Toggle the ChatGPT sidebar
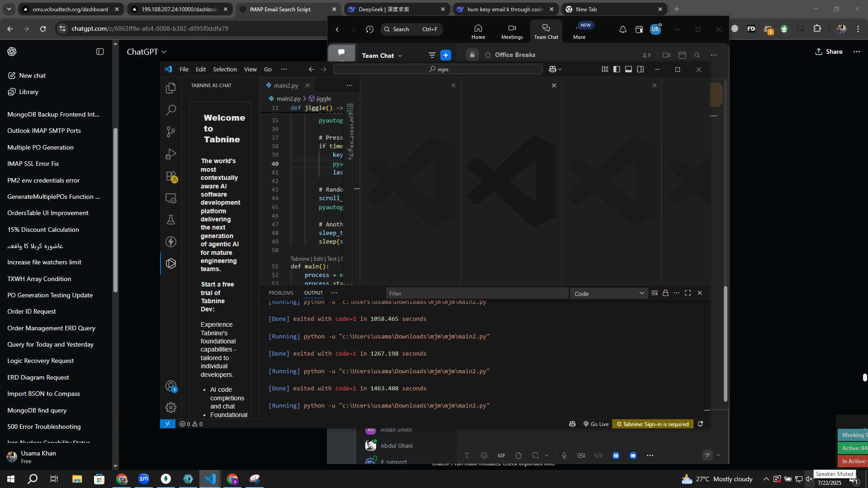 (x=100, y=52)
